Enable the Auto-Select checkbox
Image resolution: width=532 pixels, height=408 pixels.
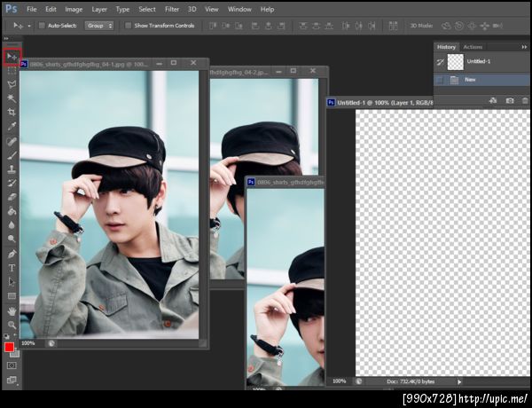(x=42, y=26)
